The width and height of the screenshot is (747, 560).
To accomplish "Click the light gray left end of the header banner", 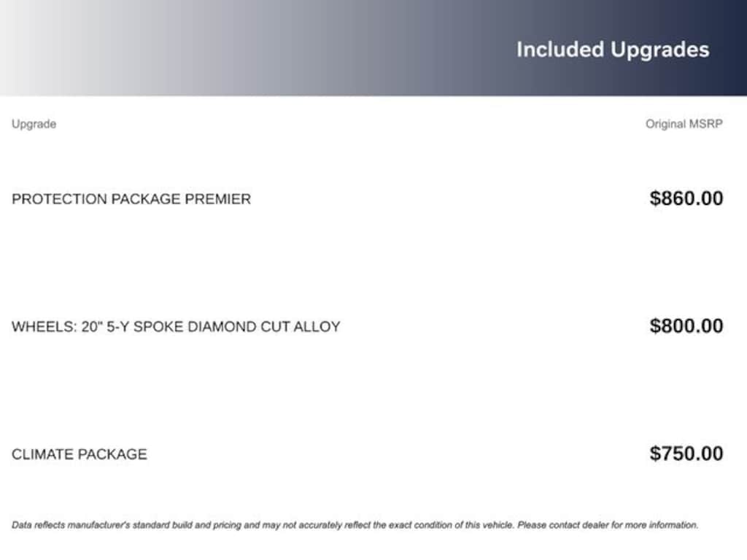I will coord(44,48).
